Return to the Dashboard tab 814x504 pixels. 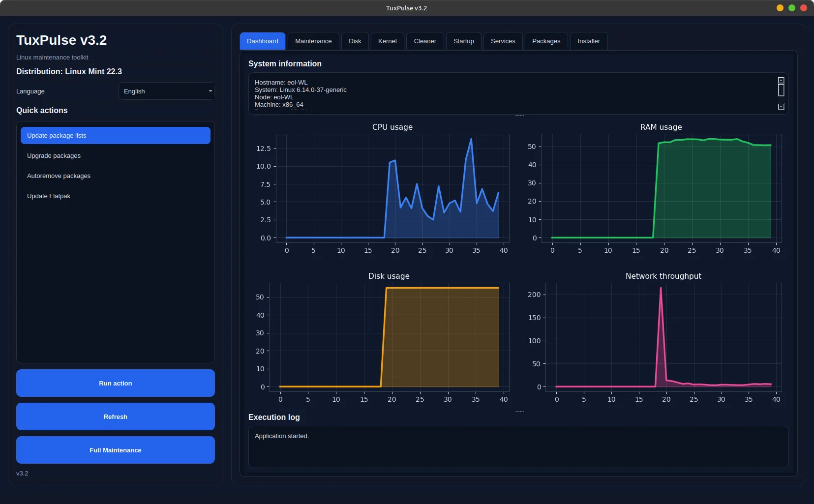pos(263,41)
